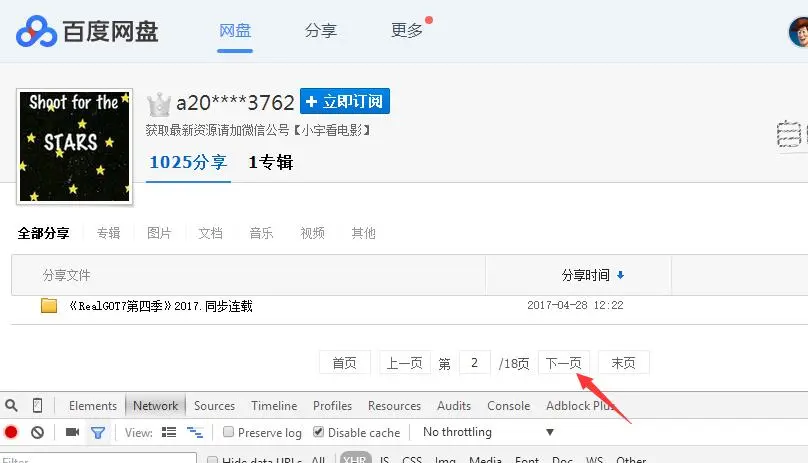Viewport: 808px width, 463px height.
Task: Select the large request rows view icon
Action: pyautogui.click(x=169, y=432)
